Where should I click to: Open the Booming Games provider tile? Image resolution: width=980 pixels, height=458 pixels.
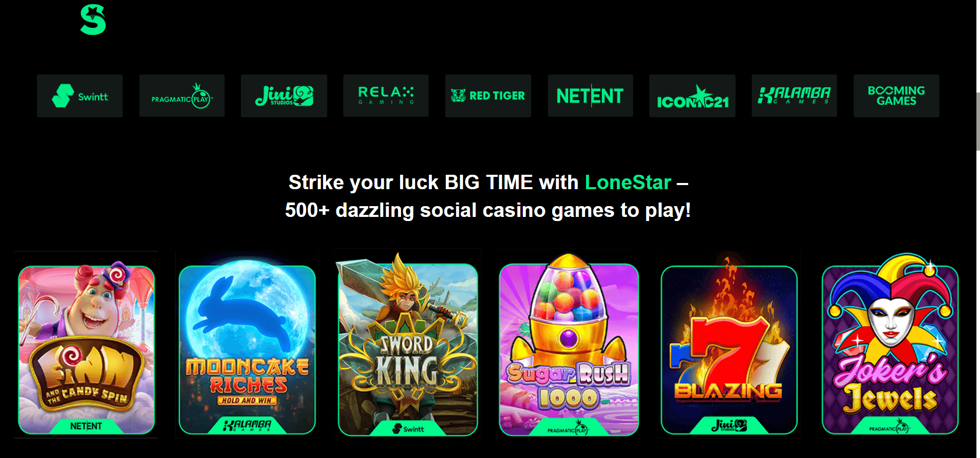coord(896,96)
